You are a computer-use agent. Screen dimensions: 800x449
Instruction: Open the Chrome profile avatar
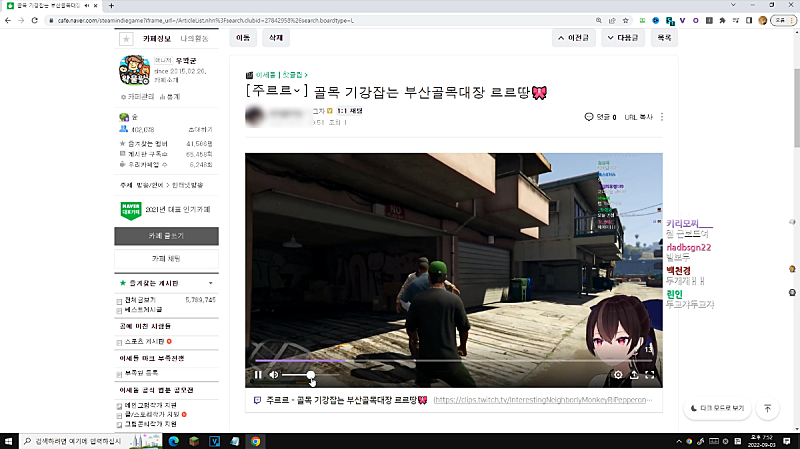pyautogui.click(x=763, y=20)
